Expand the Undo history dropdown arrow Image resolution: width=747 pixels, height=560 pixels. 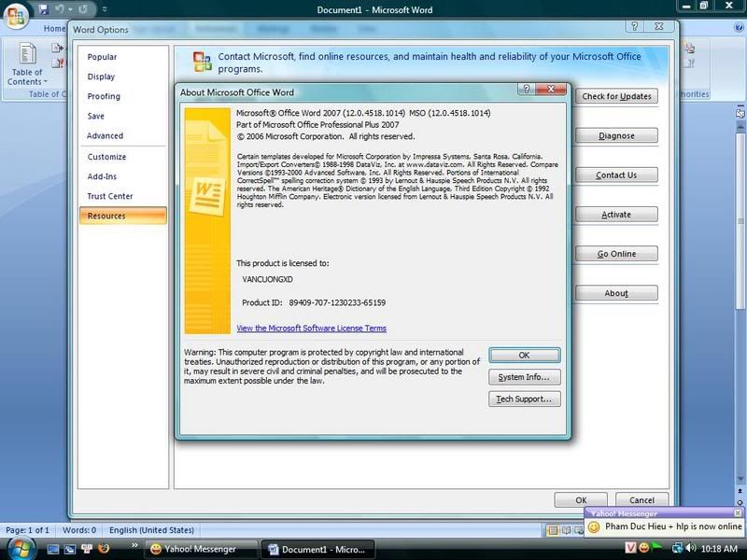[71, 9]
